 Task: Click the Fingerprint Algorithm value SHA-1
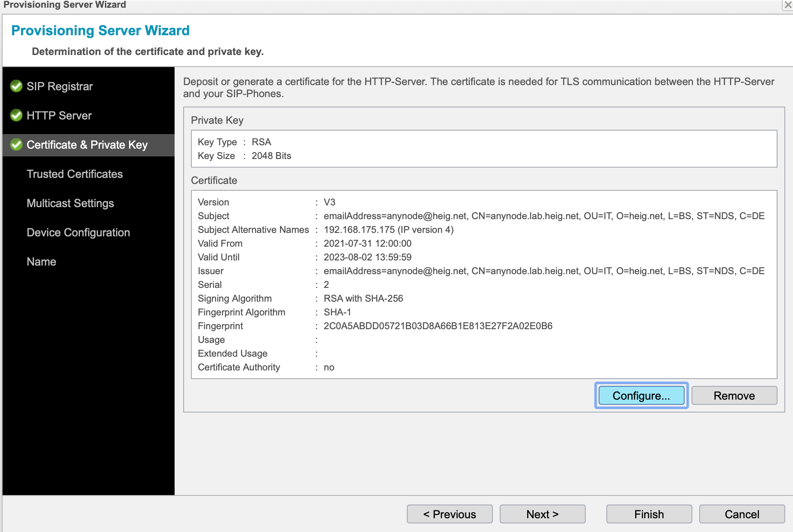coord(338,312)
